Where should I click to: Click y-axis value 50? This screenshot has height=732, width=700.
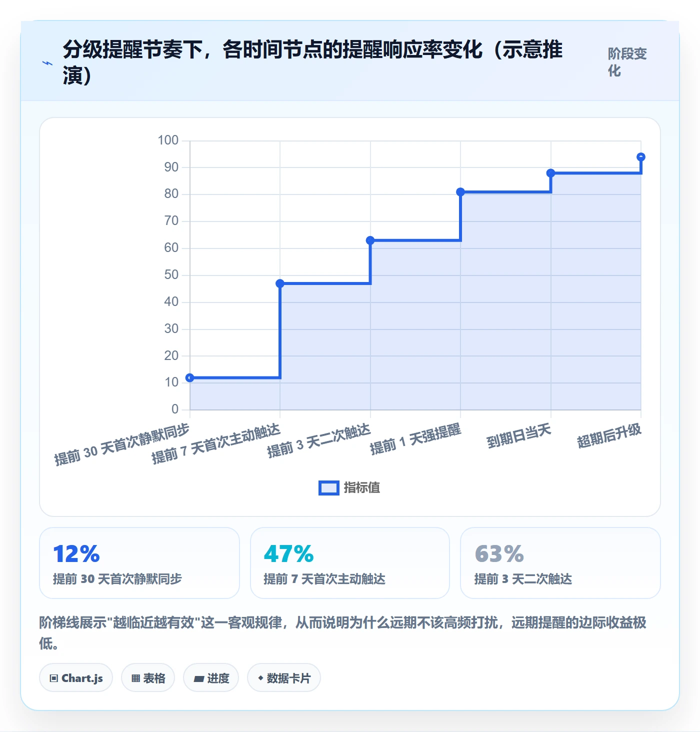(x=171, y=275)
